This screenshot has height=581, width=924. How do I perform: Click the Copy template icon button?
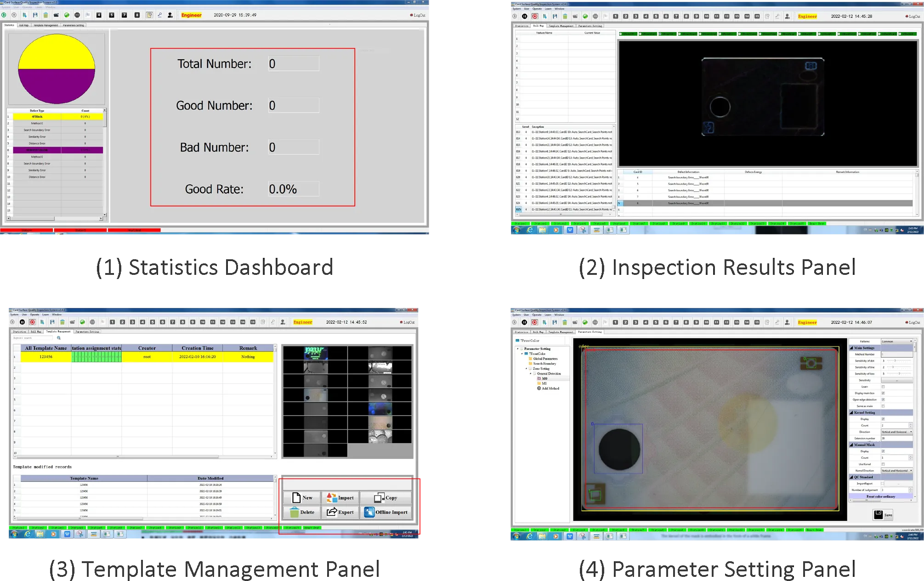click(386, 498)
